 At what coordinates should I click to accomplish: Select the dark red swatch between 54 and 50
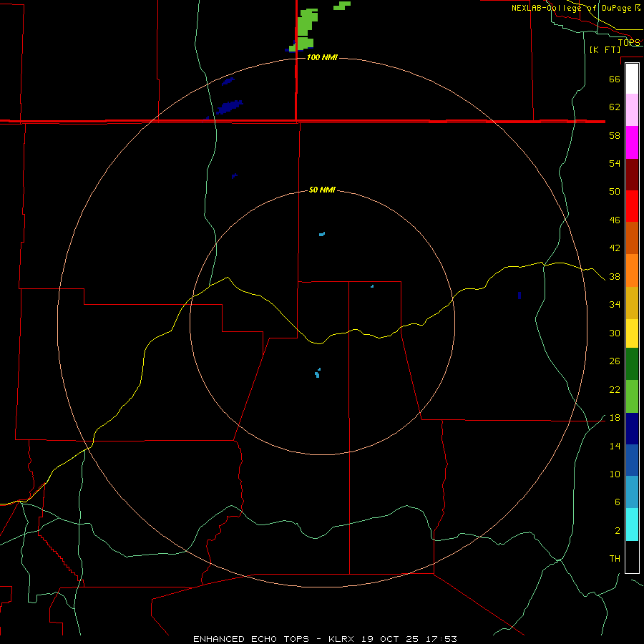(632, 174)
